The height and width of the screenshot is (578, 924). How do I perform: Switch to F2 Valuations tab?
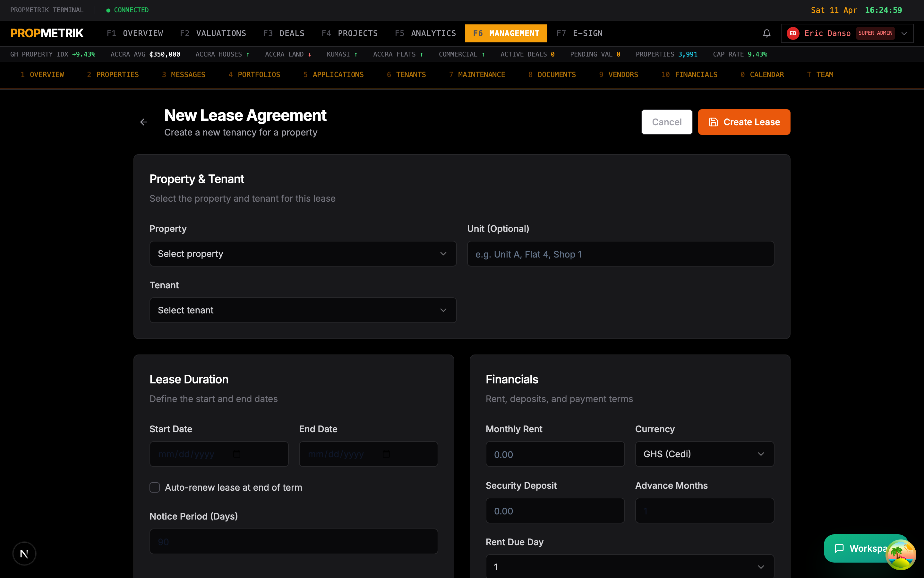213,33
